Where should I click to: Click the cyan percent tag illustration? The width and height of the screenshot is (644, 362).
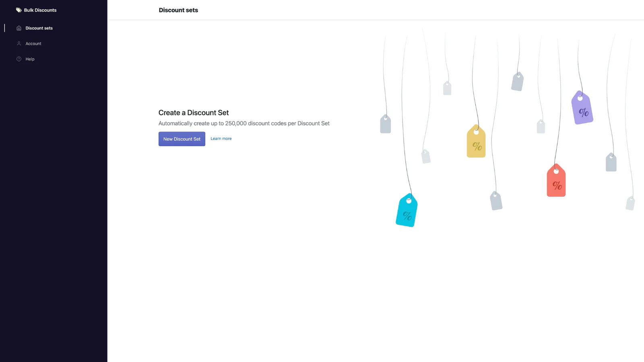tap(407, 211)
